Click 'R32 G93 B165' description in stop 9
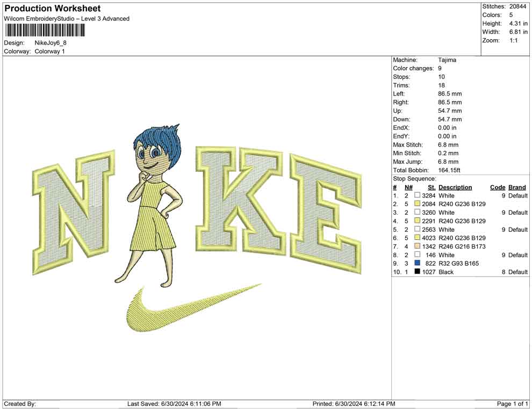Screen dimensions: 532x409 tap(458, 264)
